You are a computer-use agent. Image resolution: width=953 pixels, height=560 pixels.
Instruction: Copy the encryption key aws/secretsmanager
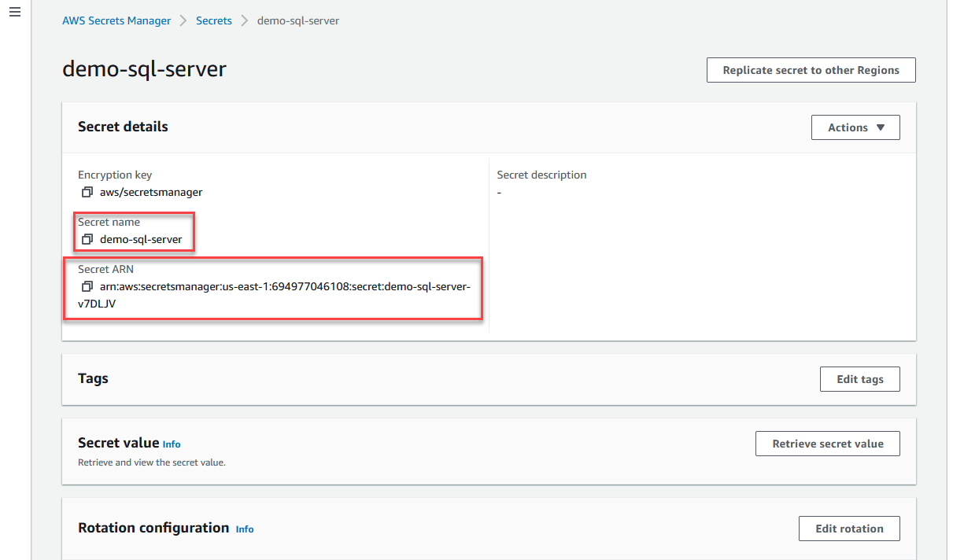87,192
